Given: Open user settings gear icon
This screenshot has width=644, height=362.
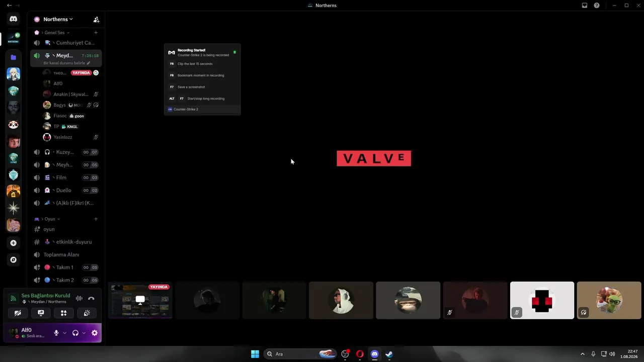Looking at the screenshot, I should (x=95, y=333).
